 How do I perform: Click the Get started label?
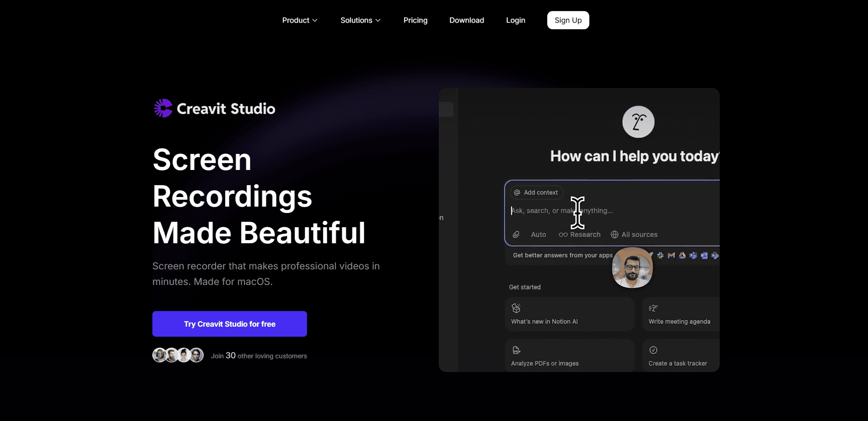(525, 287)
